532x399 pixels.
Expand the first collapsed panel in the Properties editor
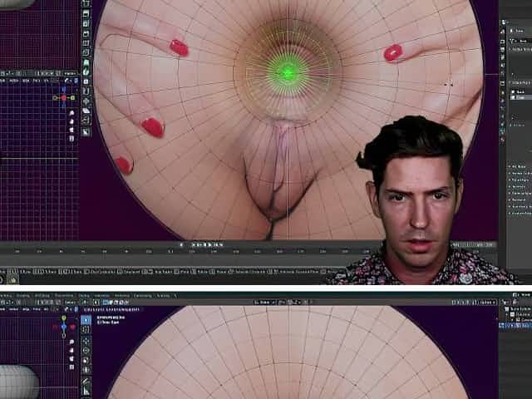coord(510,167)
